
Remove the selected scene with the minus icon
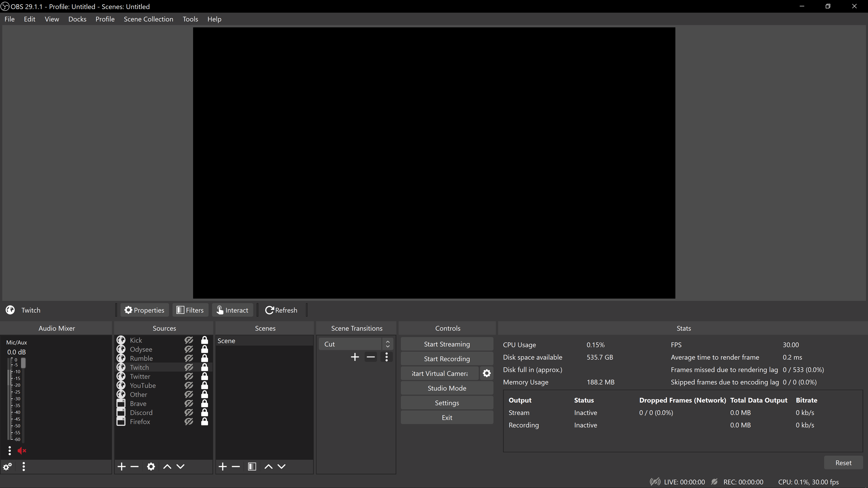click(236, 467)
